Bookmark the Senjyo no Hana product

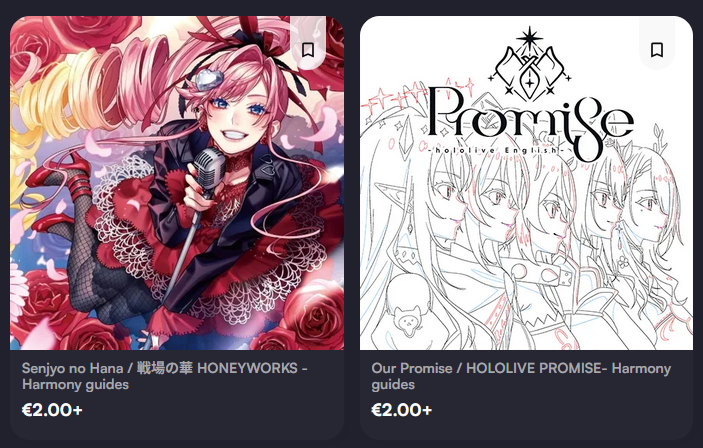[x=308, y=50]
